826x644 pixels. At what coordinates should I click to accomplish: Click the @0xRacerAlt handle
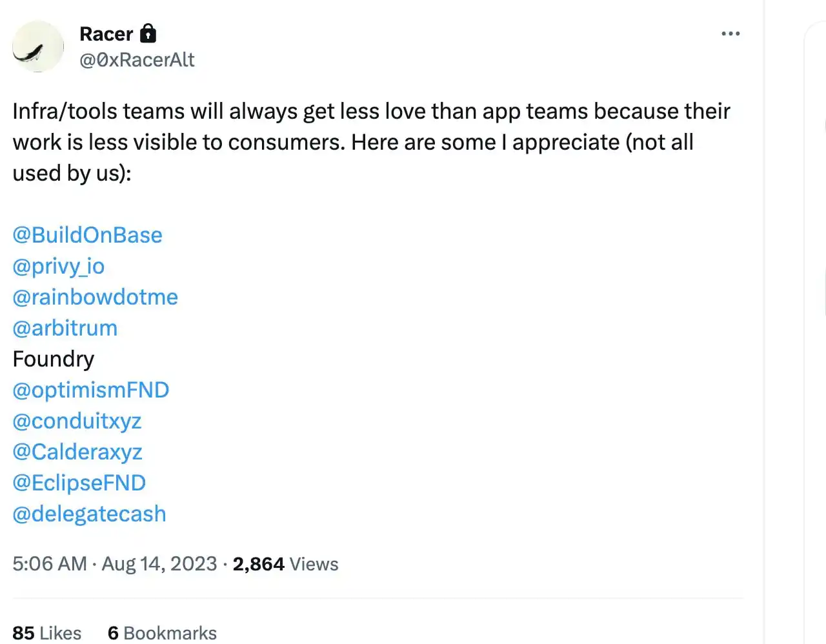(x=137, y=60)
